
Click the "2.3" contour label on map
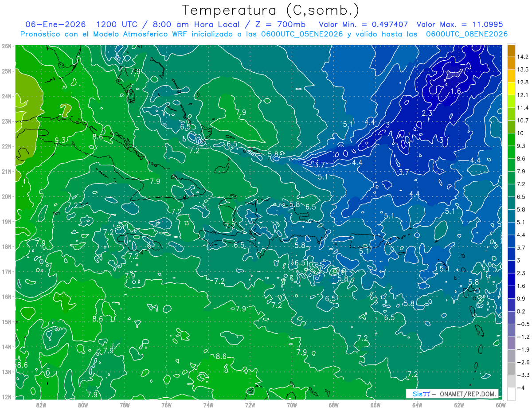[427, 114]
